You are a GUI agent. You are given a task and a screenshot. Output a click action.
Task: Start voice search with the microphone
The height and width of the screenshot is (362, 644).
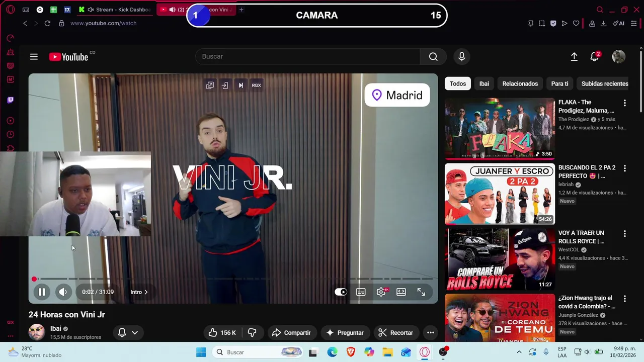tap(462, 57)
